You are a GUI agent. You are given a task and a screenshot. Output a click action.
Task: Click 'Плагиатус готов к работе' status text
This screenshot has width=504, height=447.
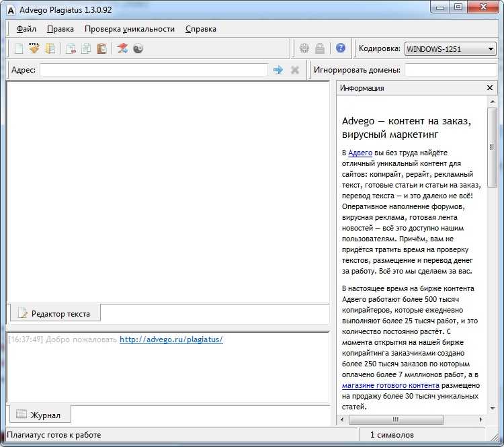coord(54,435)
